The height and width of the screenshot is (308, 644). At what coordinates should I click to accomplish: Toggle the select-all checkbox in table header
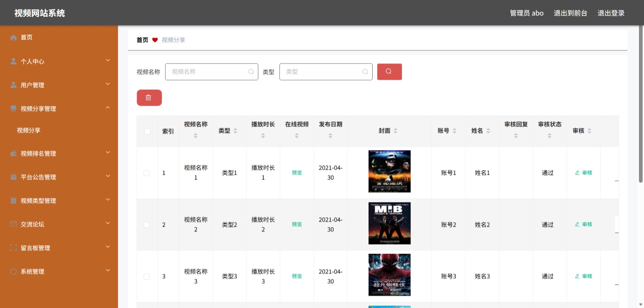click(x=147, y=131)
